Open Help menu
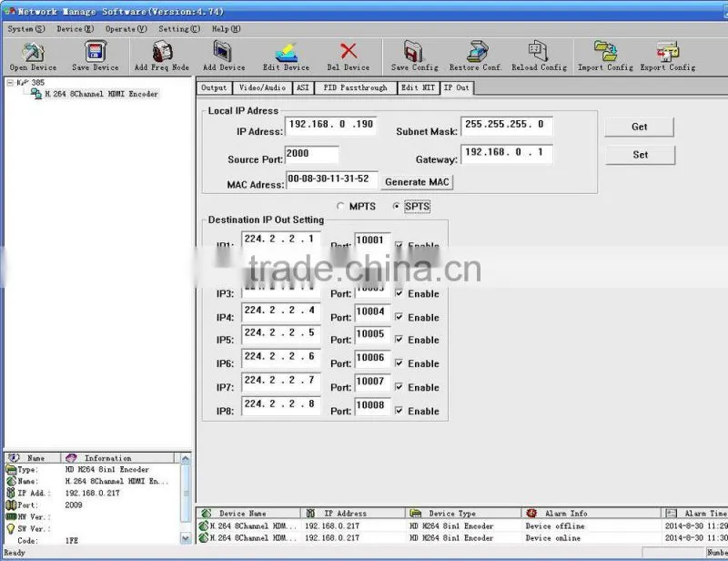The height and width of the screenshot is (561, 728). [226, 29]
